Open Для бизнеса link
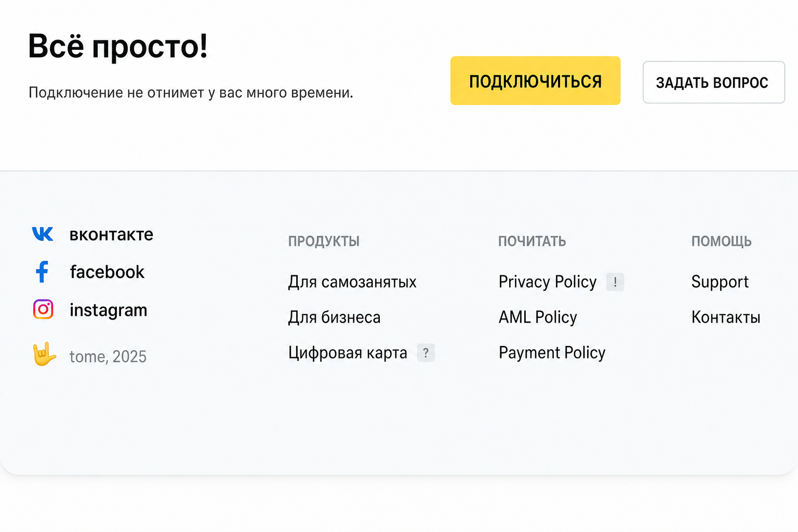This screenshot has width=798, height=532. point(335,317)
